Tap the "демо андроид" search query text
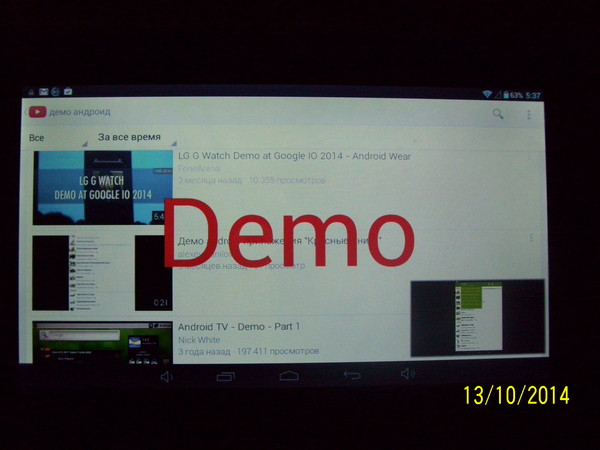Screen dimensions: 600x450 pyautogui.click(x=80, y=112)
